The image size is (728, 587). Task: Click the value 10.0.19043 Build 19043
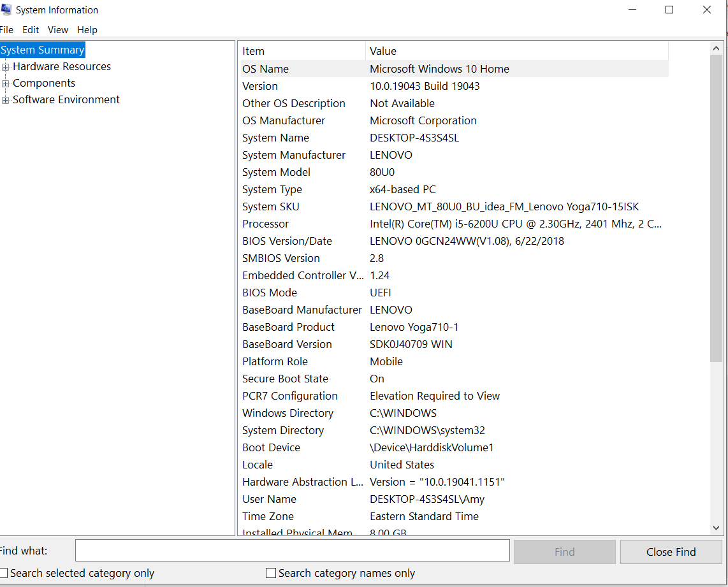(x=425, y=86)
